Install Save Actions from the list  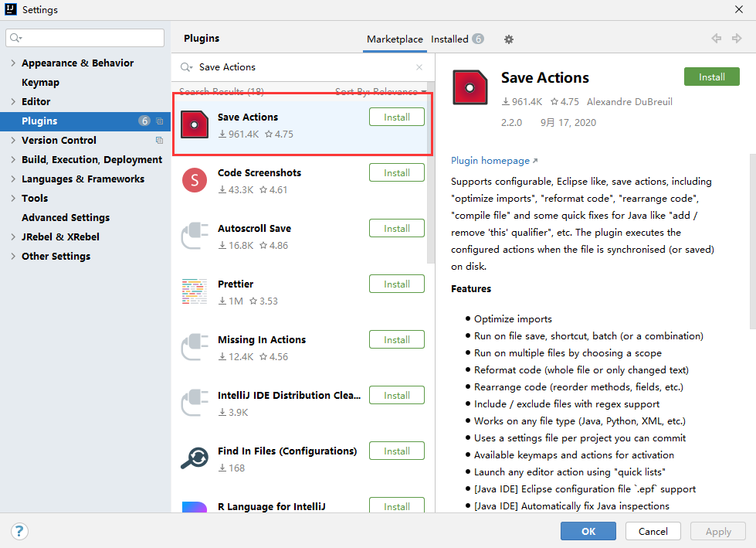(x=397, y=117)
